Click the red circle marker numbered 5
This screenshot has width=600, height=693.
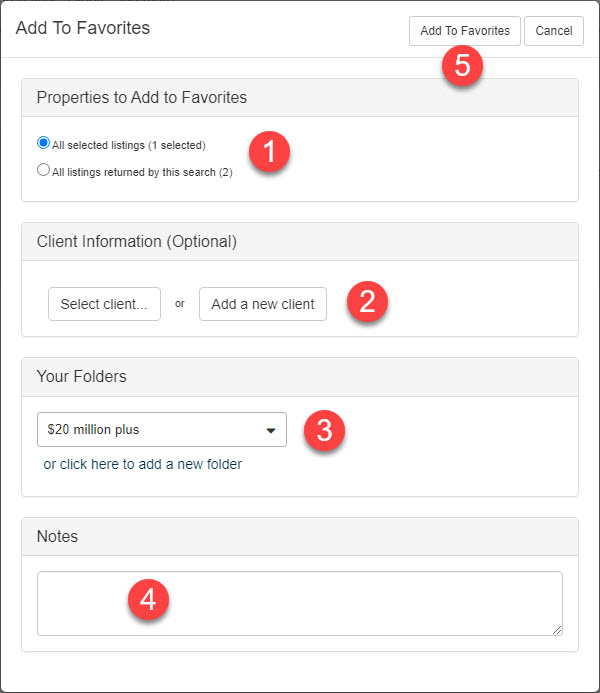(x=462, y=65)
